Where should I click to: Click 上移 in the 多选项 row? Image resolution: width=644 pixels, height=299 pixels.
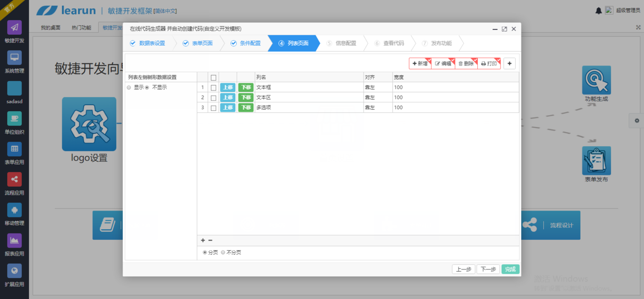coord(228,108)
